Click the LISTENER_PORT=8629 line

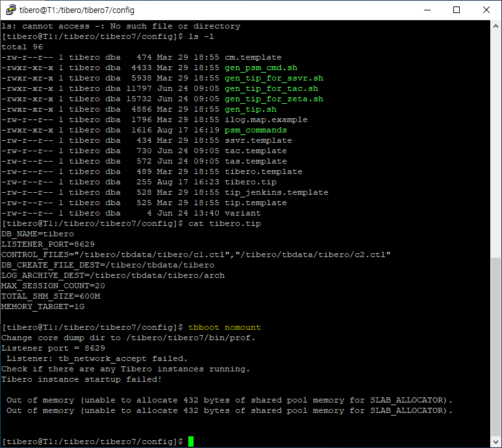48,245
